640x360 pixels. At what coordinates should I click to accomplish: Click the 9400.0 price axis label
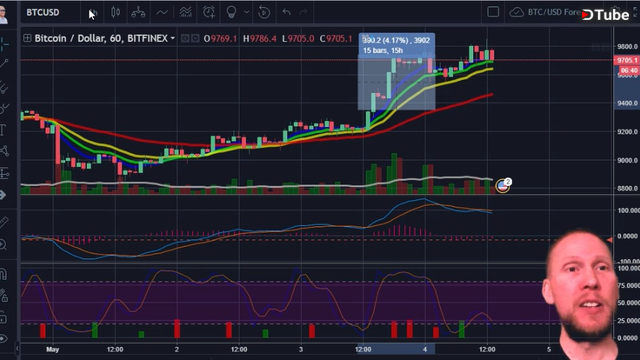[x=628, y=103]
